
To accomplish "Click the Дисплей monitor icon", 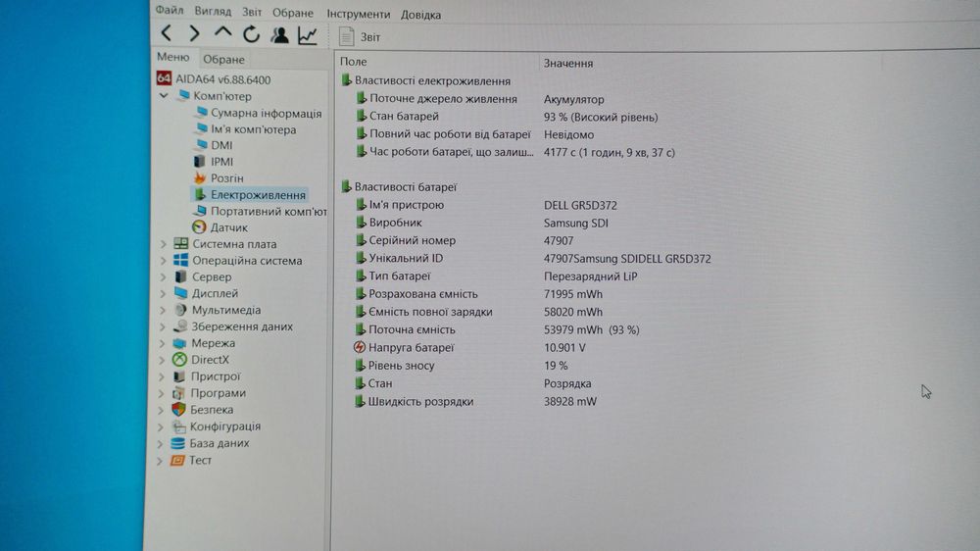I will tap(180, 293).
